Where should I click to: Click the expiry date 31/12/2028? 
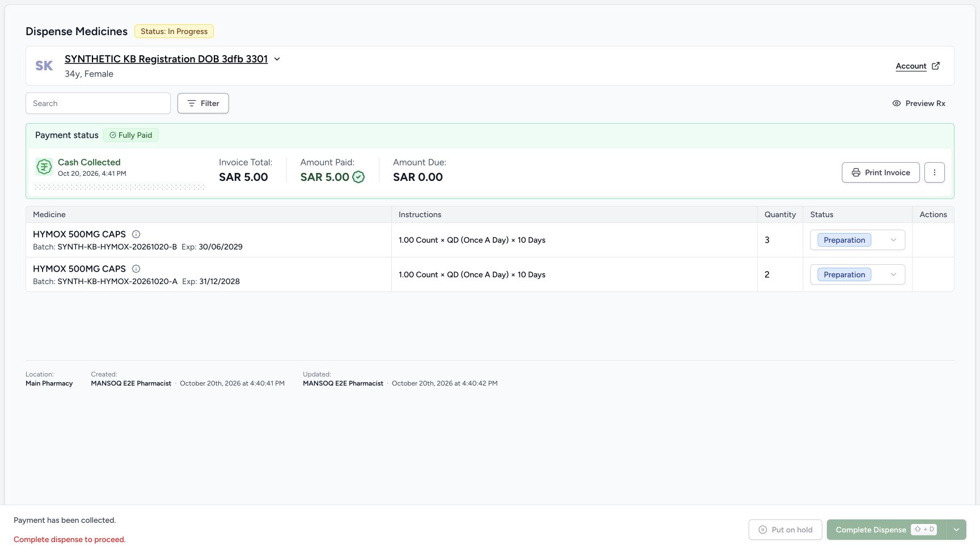[x=219, y=281]
